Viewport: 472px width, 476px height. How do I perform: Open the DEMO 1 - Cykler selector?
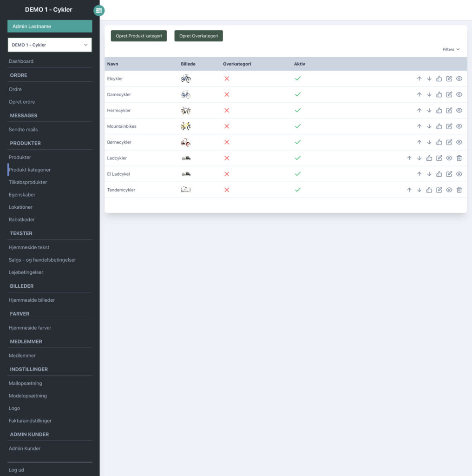pyautogui.click(x=50, y=45)
